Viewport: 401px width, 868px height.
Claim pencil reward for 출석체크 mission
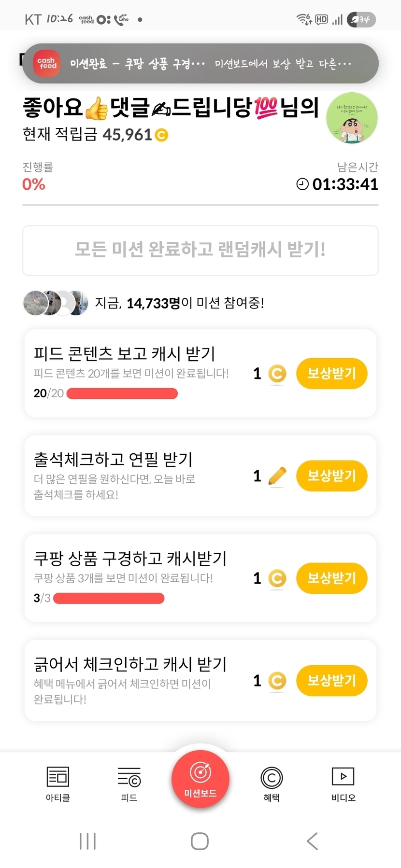pyautogui.click(x=331, y=476)
